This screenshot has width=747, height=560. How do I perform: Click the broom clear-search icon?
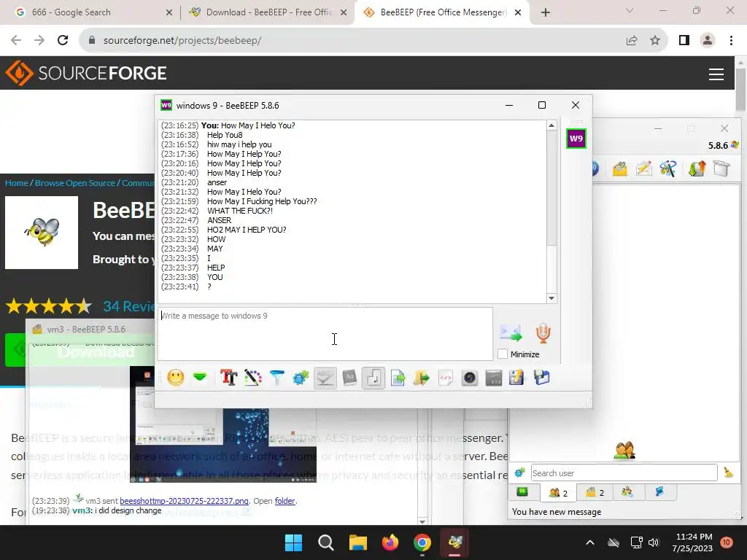(729, 472)
